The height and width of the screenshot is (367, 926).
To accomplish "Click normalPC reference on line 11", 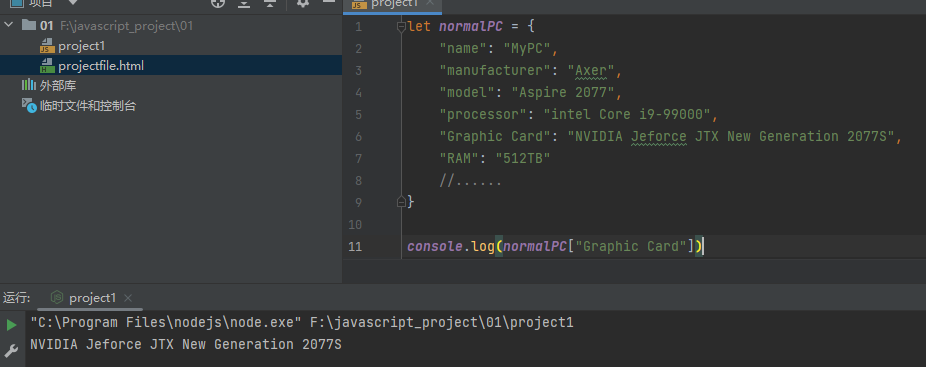I will click(534, 246).
